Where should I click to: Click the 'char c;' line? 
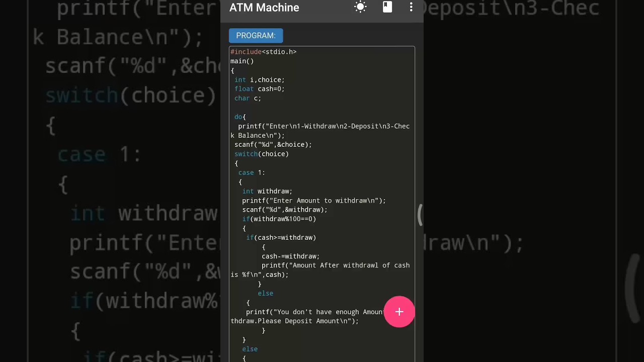point(248,99)
